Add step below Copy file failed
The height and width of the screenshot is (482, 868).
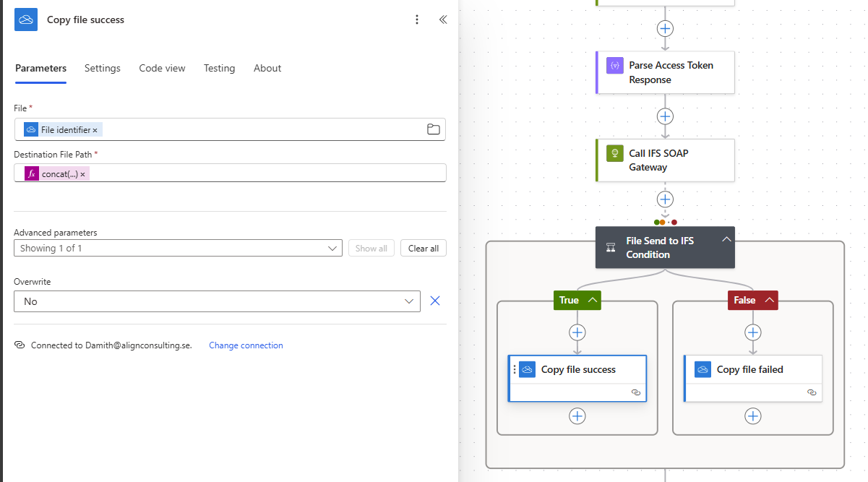coord(753,416)
